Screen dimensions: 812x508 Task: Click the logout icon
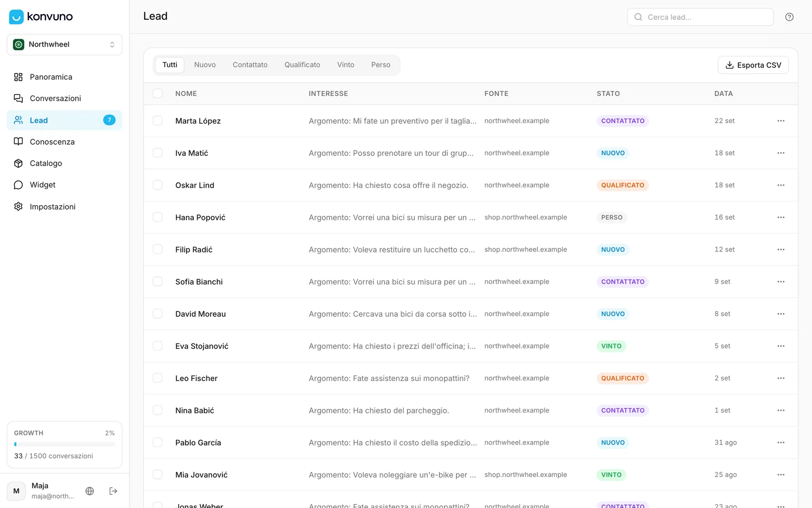tap(113, 491)
